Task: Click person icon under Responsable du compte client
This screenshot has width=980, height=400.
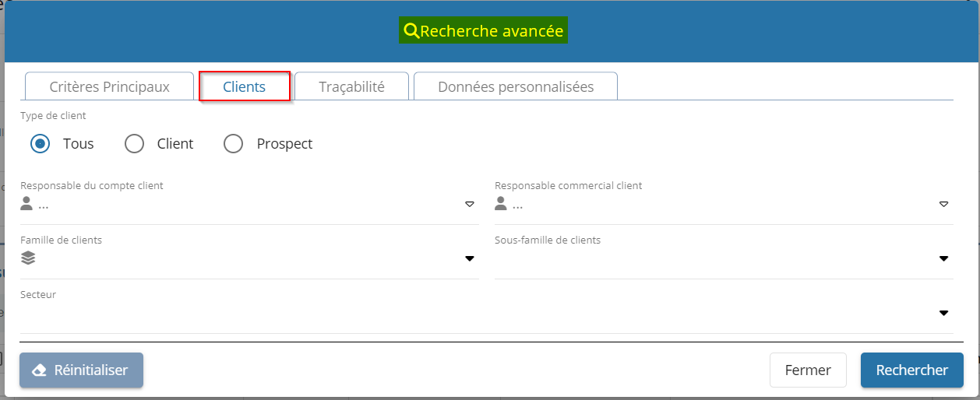Action: click(x=27, y=204)
